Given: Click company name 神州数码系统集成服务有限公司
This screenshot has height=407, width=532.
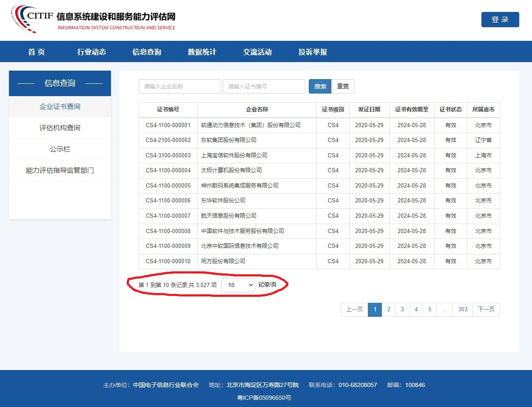Looking at the screenshot, I should (x=240, y=186).
